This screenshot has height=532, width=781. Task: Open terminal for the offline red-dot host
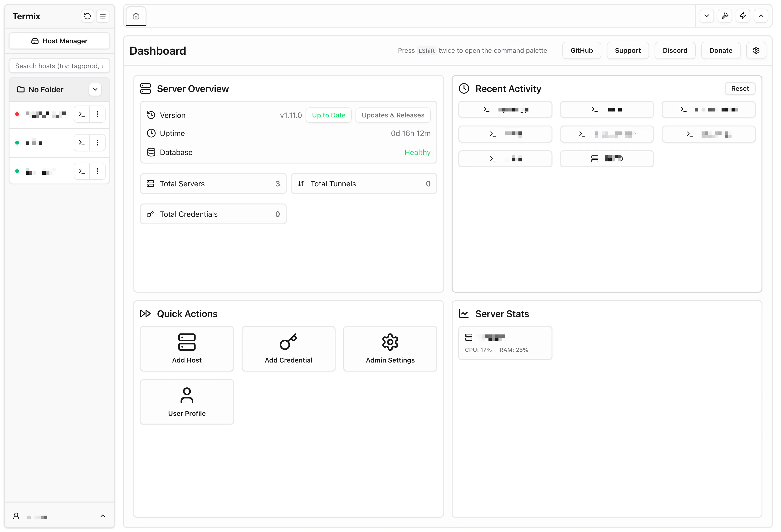(x=82, y=114)
